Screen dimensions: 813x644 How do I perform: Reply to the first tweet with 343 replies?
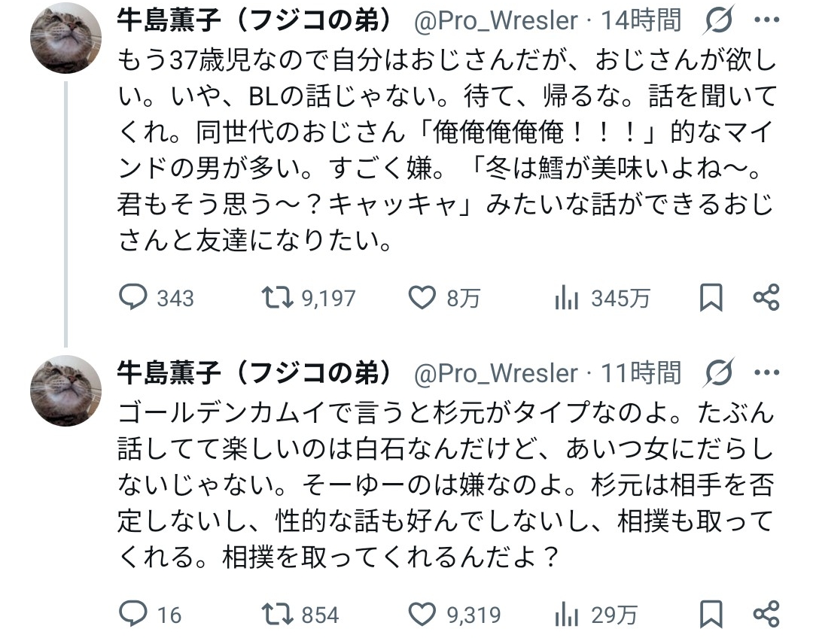(134, 299)
